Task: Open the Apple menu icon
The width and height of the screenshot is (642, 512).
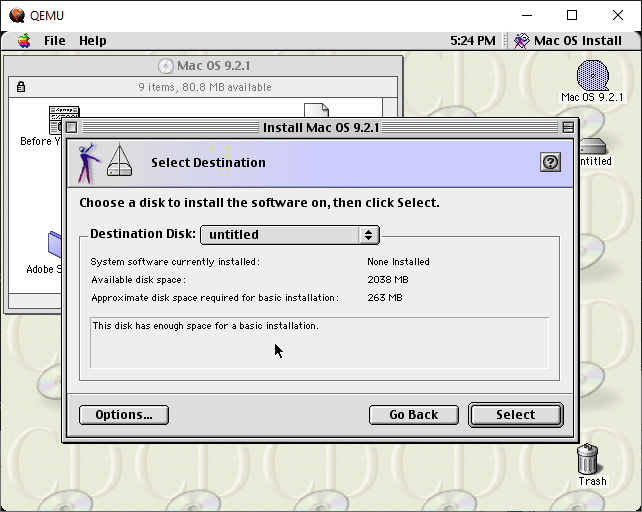Action: click(23, 41)
